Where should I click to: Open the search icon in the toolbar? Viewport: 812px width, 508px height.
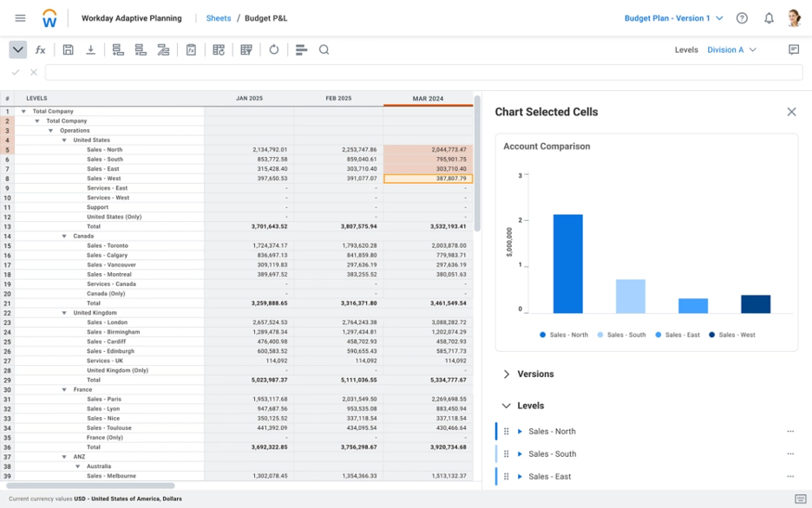(x=324, y=49)
